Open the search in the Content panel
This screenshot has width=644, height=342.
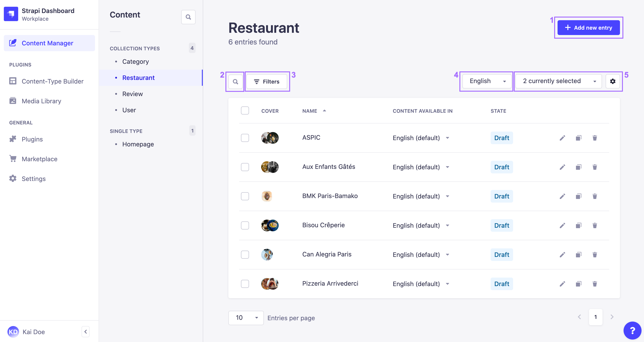[188, 17]
